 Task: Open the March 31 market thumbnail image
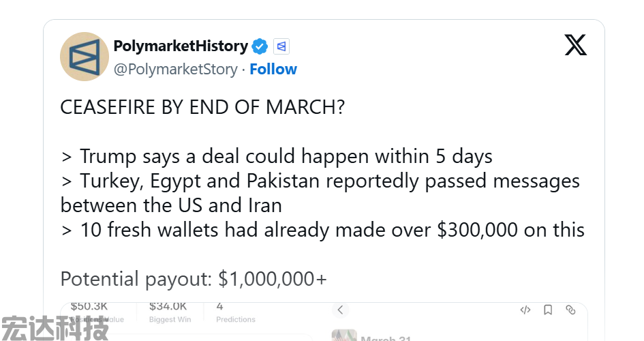(344, 336)
